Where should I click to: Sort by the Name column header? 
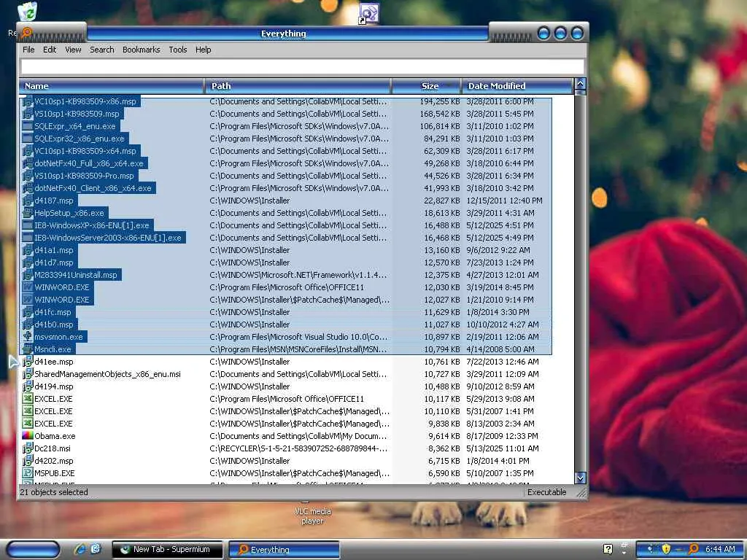pyautogui.click(x=112, y=86)
